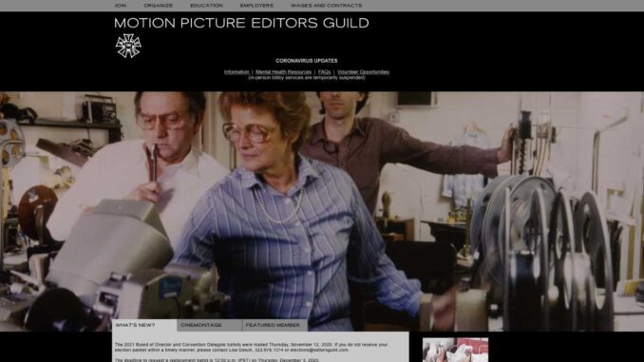Viewport: 644px width, 362px height.
Task: Show the Featured Member tab
Action: (x=275, y=325)
